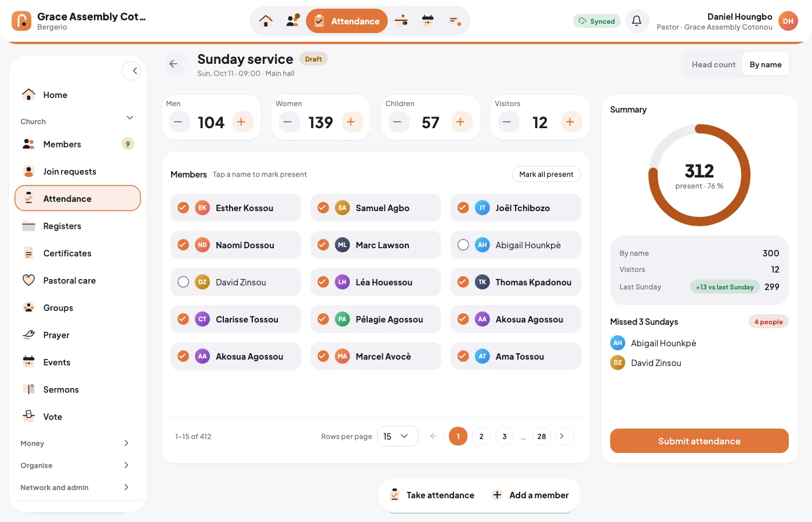This screenshot has width=812, height=522.
Task: Open Daniel Houngbo's profile avatar
Action: click(x=788, y=21)
